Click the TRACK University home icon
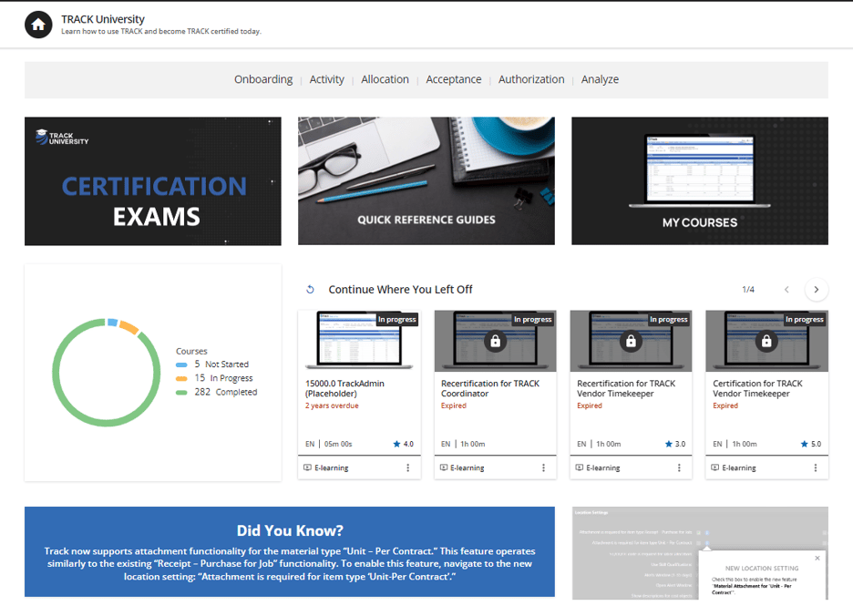Image resolution: width=853 pixels, height=616 pixels. [x=36, y=25]
